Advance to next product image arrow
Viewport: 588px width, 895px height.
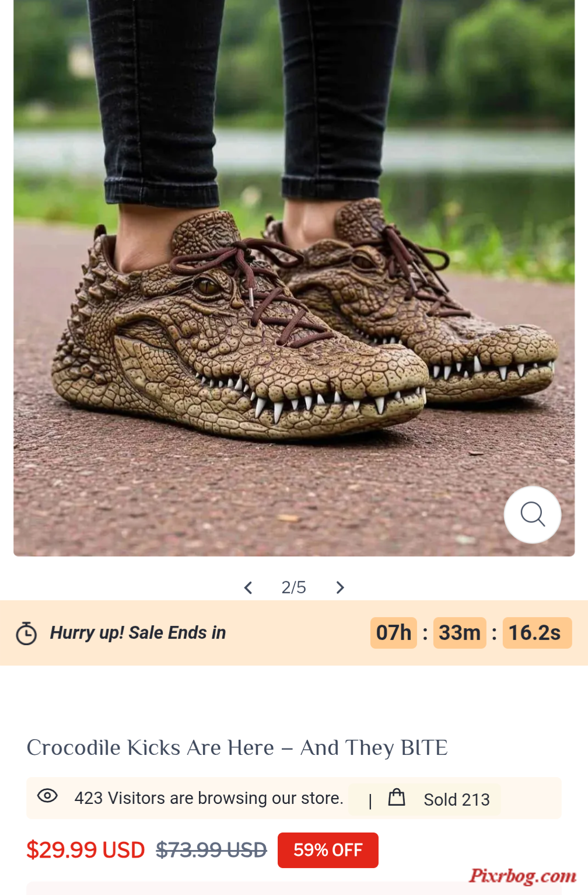click(x=340, y=587)
